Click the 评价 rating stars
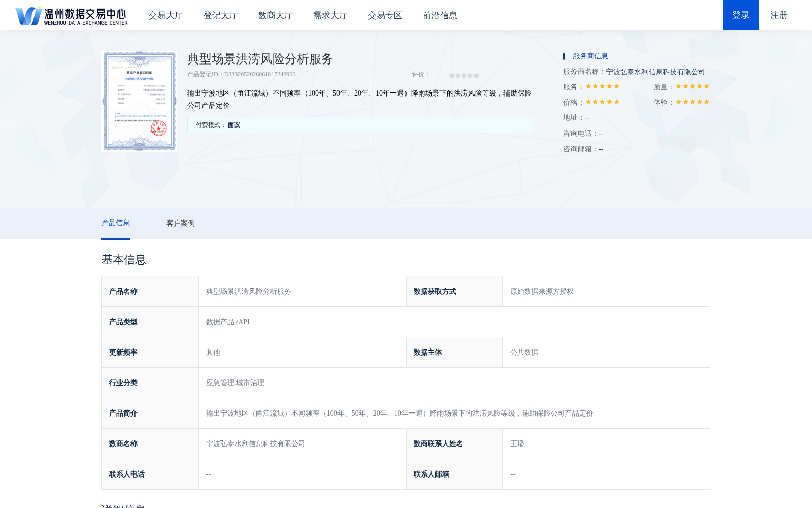 coord(464,75)
